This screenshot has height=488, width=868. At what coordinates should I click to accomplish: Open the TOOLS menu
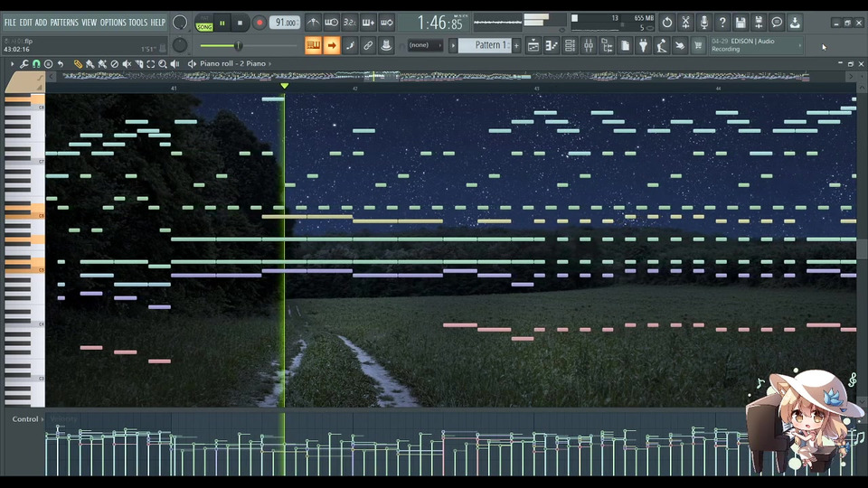click(138, 23)
